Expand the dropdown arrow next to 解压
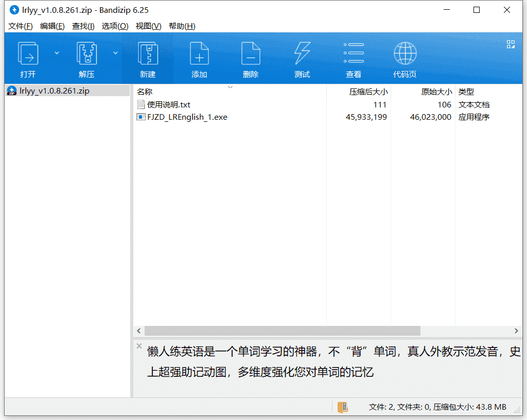 115,53
